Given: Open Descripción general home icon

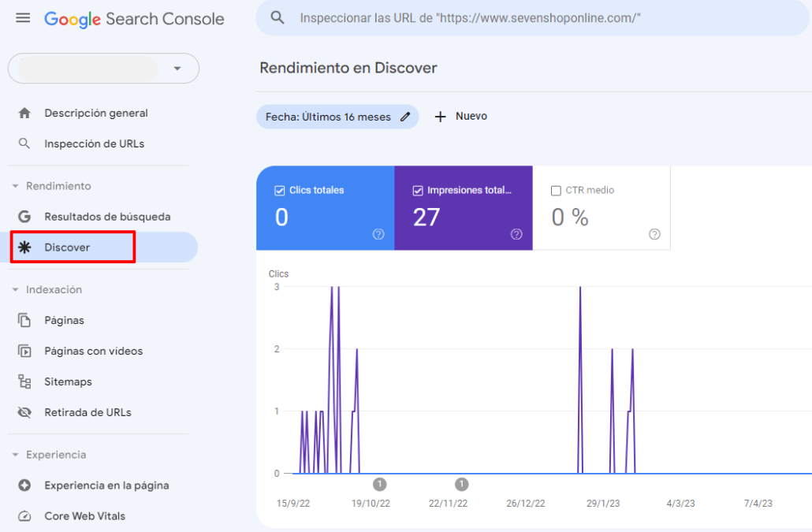Looking at the screenshot, I should (x=24, y=113).
